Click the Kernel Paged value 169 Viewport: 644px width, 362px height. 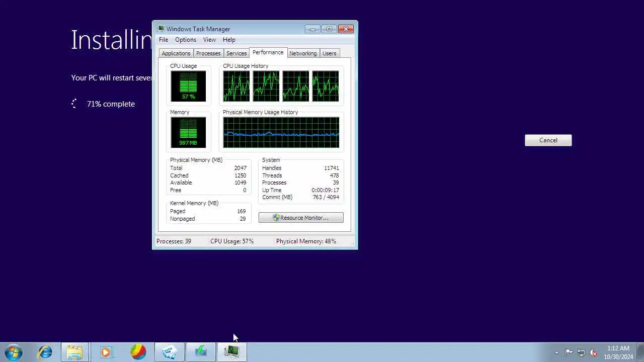click(242, 211)
